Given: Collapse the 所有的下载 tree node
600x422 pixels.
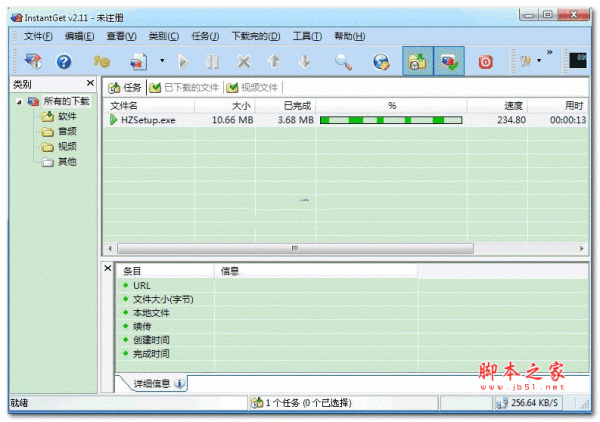Looking at the screenshot, I should [19, 102].
